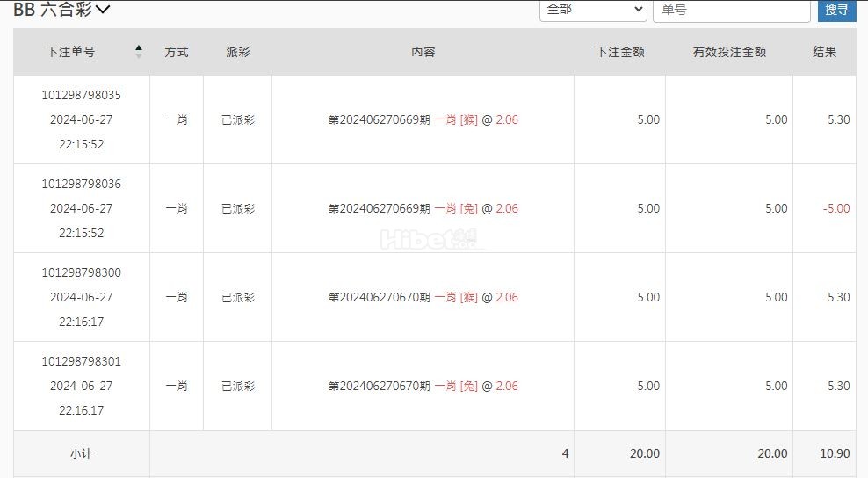
Task: Click the 内容 column header
Action: pos(423,52)
